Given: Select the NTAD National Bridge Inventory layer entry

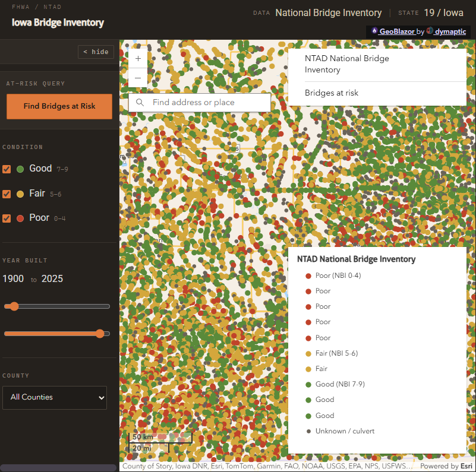Looking at the screenshot, I should [x=377, y=64].
